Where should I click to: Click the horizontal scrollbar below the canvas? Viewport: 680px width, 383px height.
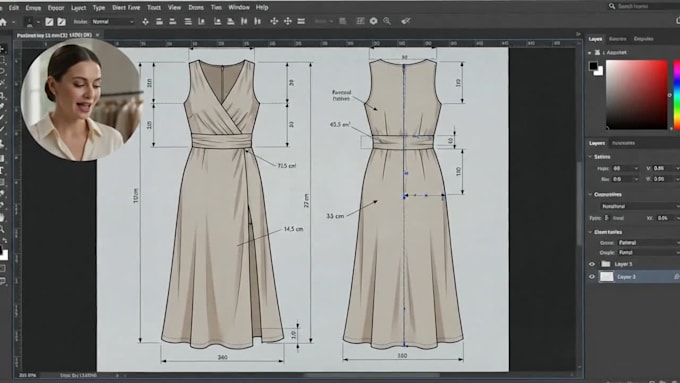[x=371, y=375]
